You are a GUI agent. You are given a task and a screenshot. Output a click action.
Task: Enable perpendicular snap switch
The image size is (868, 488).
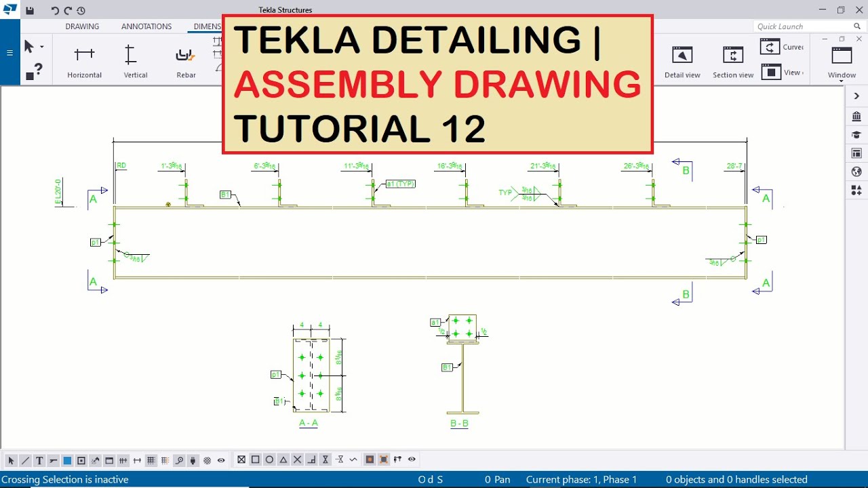click(311, 460)
